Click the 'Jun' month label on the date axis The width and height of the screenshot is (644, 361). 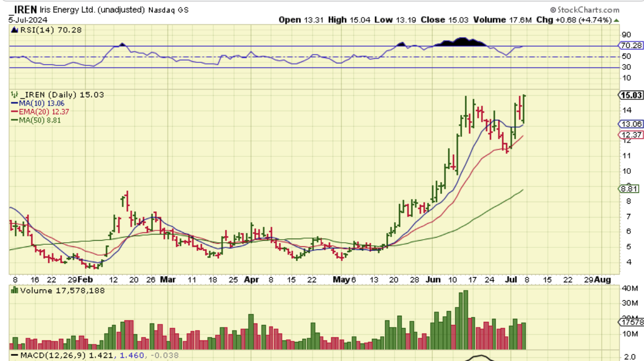point(433,280)
